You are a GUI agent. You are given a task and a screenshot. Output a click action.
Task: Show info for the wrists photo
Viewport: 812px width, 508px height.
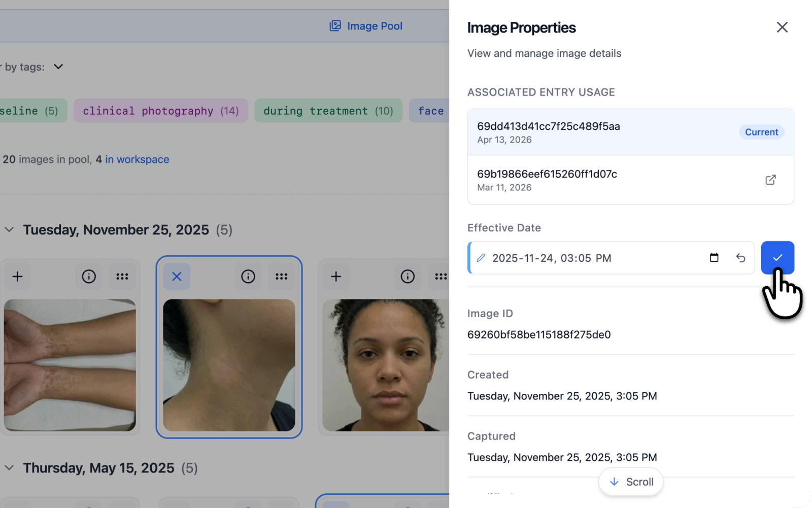click(89, 277)
